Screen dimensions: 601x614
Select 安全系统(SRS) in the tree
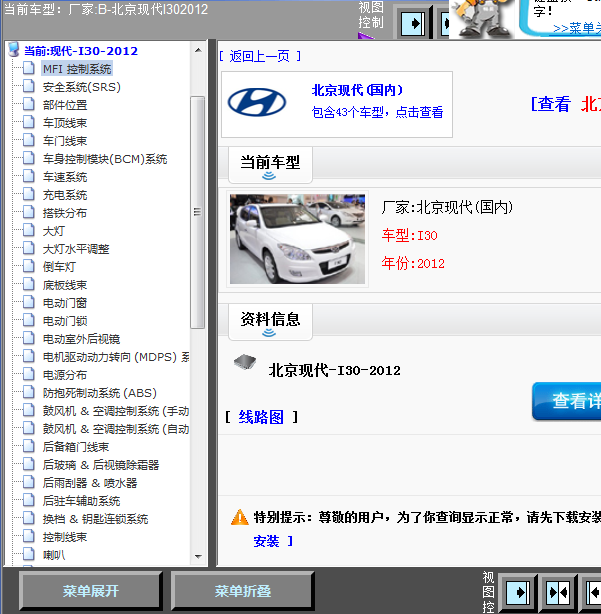tap(81, 87)
